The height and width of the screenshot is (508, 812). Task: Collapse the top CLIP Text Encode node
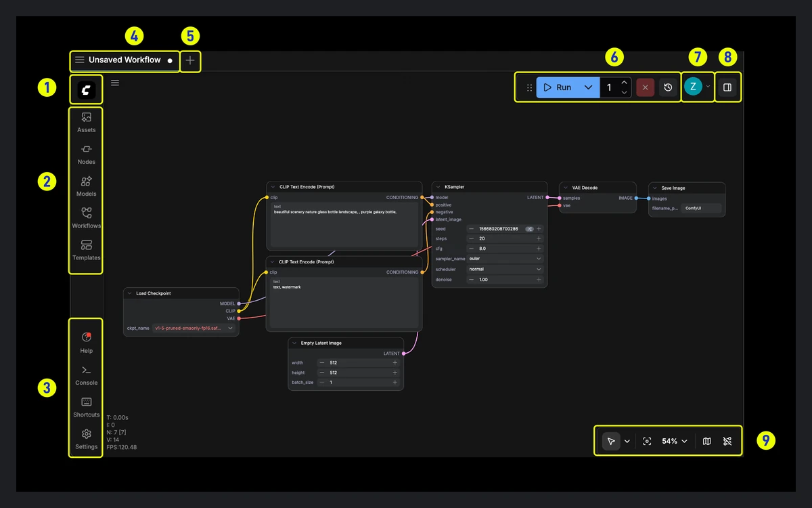coord(273,187)
